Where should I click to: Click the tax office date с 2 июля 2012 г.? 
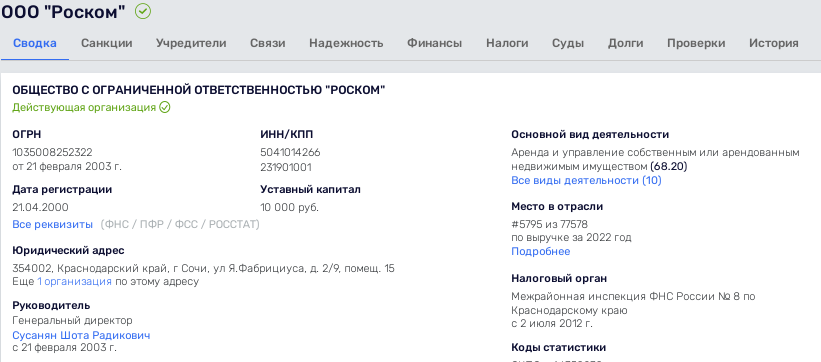[x=552, y=324]
